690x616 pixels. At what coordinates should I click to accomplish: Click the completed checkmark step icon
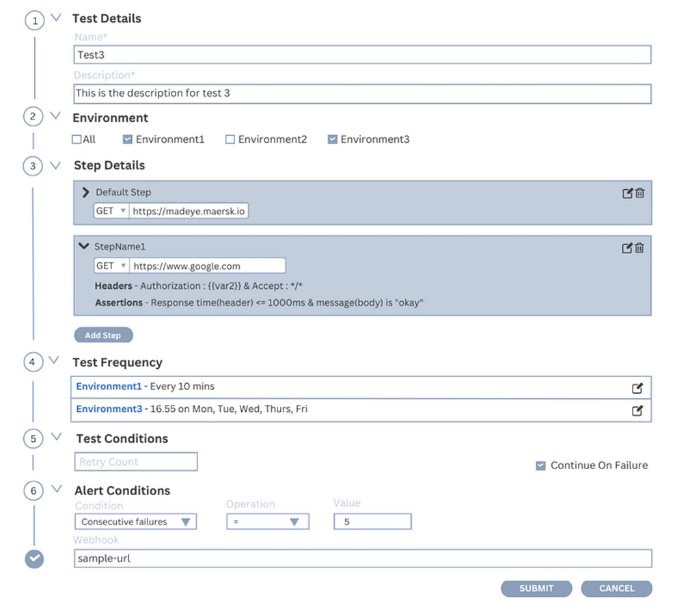pyautogui.click(x=34, y=559)
